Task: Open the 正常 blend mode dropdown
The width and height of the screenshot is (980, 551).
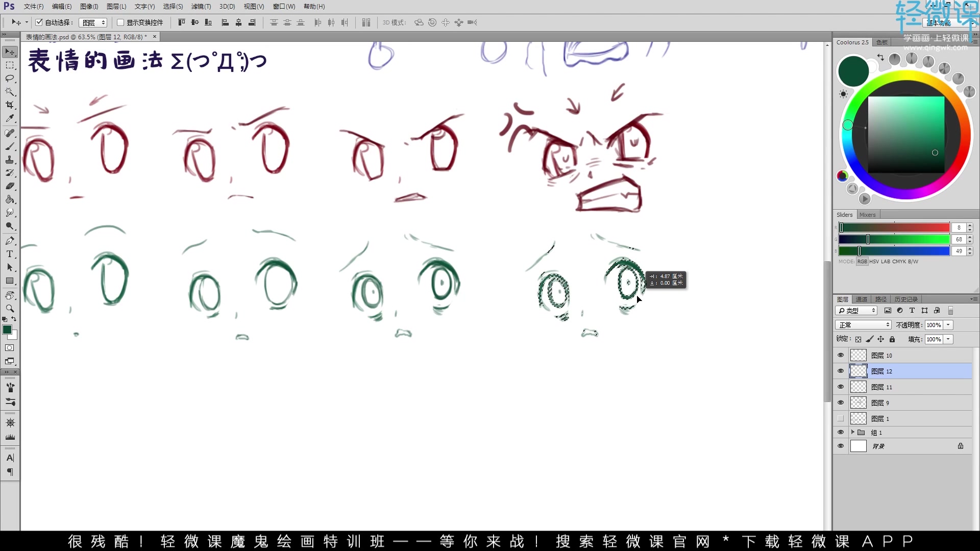Action: (x=864, y=325)
